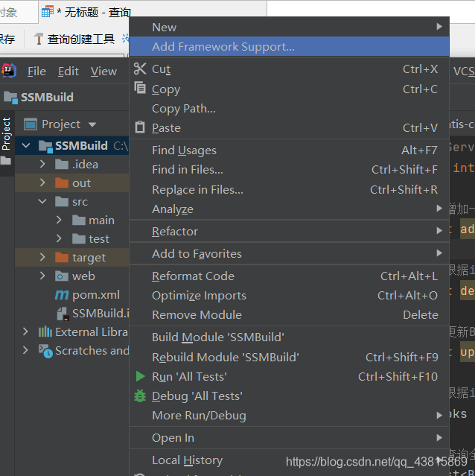The image size is (475, 476).
Task: Select pom.xml in the project tree
Action: [87, 295]
